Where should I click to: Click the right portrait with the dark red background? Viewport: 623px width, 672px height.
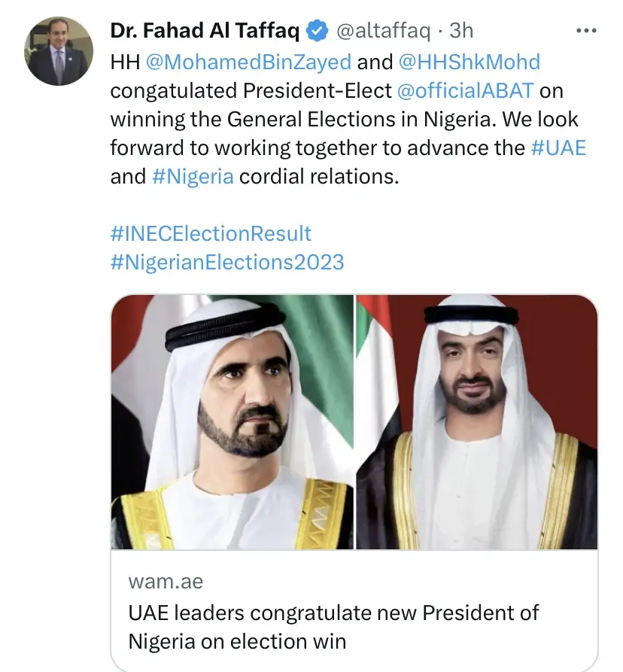pyautogui.click(x=477, y=421)
